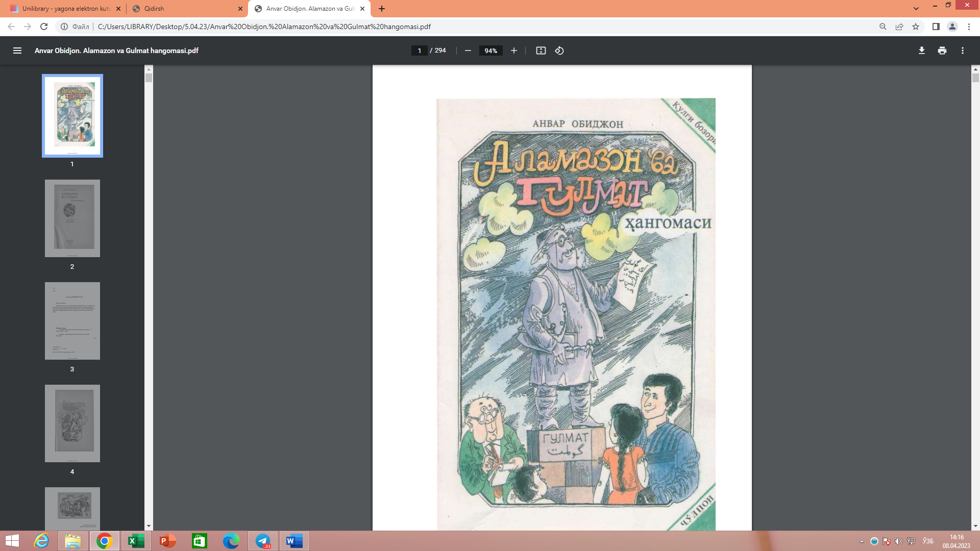Bookmark this page with star icon

[916, 27]
